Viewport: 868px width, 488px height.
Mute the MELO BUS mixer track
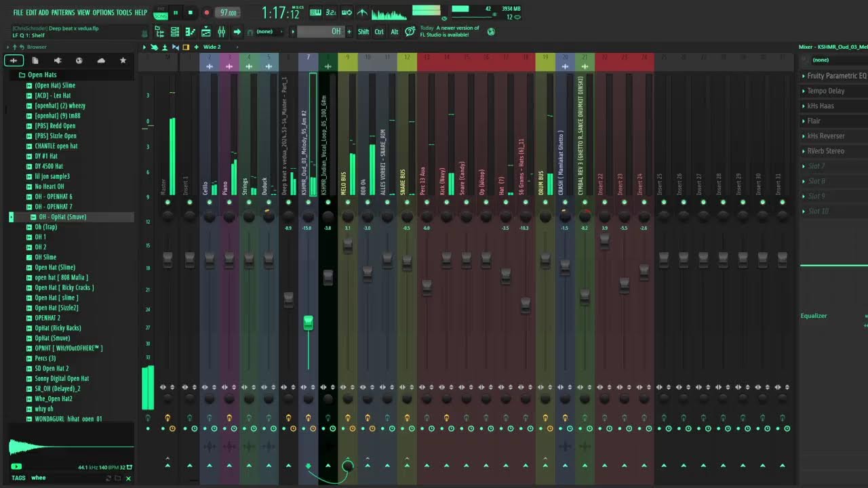[348, 202]
